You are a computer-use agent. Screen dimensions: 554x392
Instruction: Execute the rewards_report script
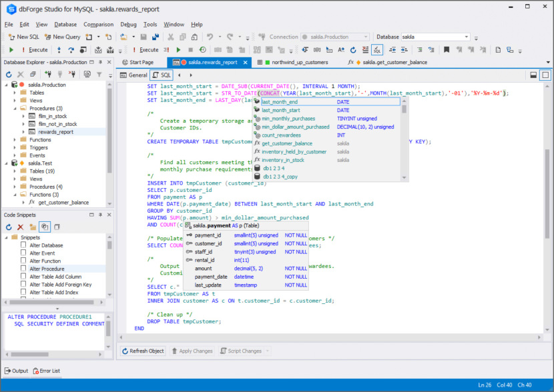11,49
